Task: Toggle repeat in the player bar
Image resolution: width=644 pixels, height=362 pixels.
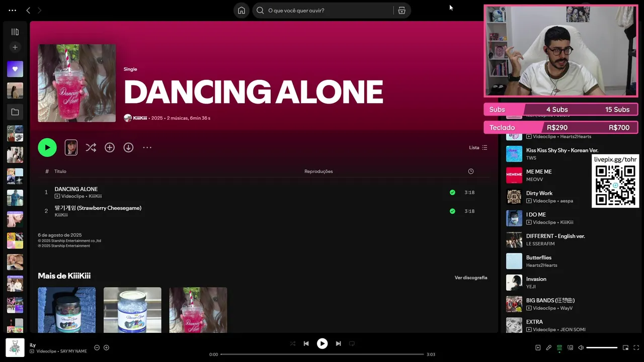Action: tap(352, 343)
